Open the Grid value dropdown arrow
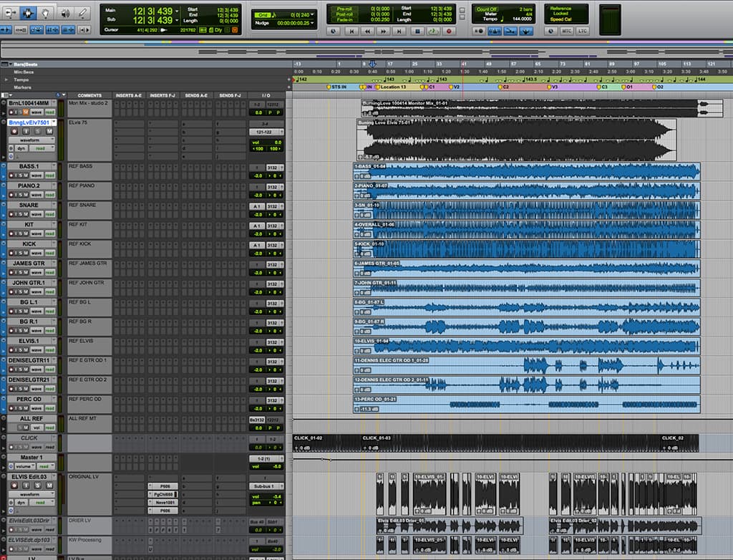 312,15
